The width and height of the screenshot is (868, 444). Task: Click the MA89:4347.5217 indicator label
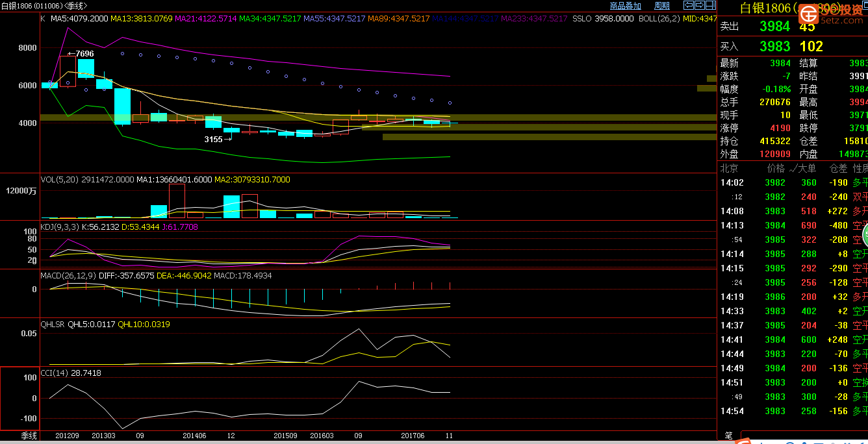click(x=399, y=19)
